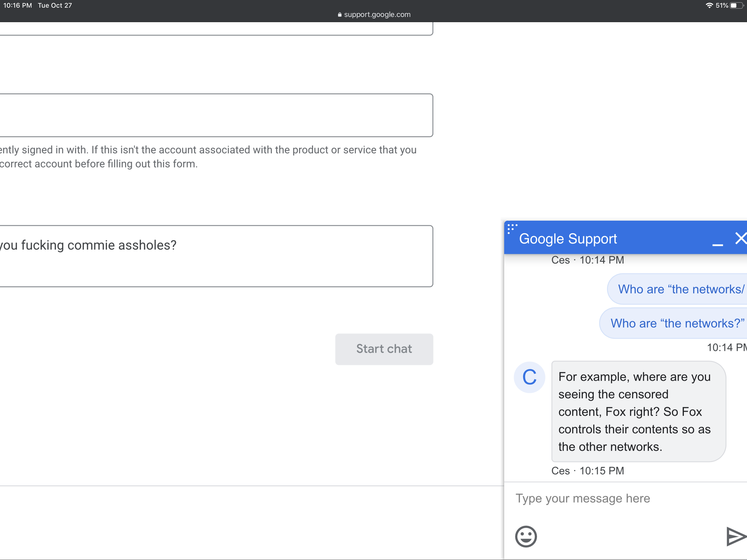Close the Google Support chat panel
Image resolution: width=747 pixels, height=560 pixels.
[x=741, y=238]
